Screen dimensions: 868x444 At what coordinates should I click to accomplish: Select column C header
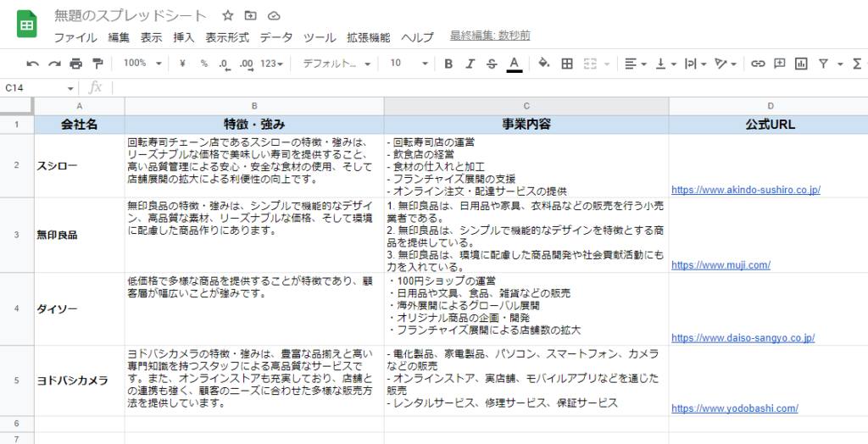(x=526, y=106)
